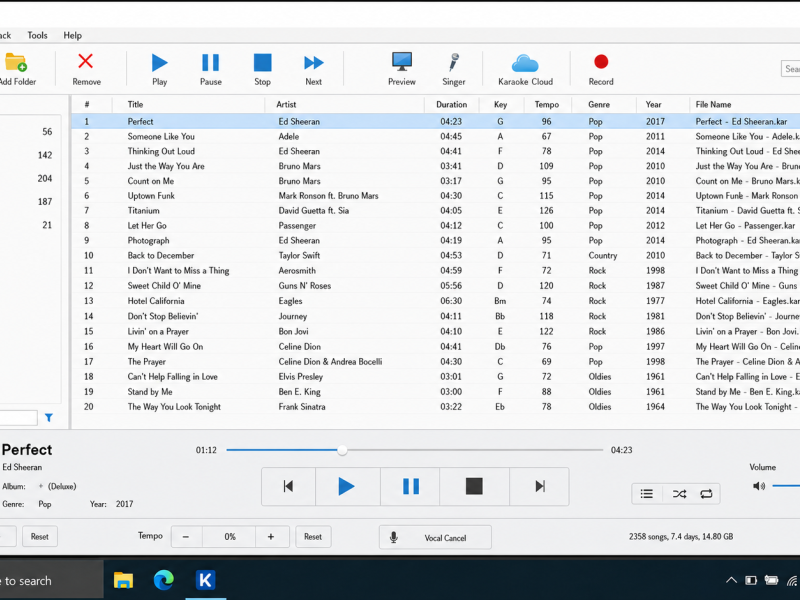This screenshot has height=600, width=800.
Task: Toggle shuffle playback mode
Action: pos(679,494)
